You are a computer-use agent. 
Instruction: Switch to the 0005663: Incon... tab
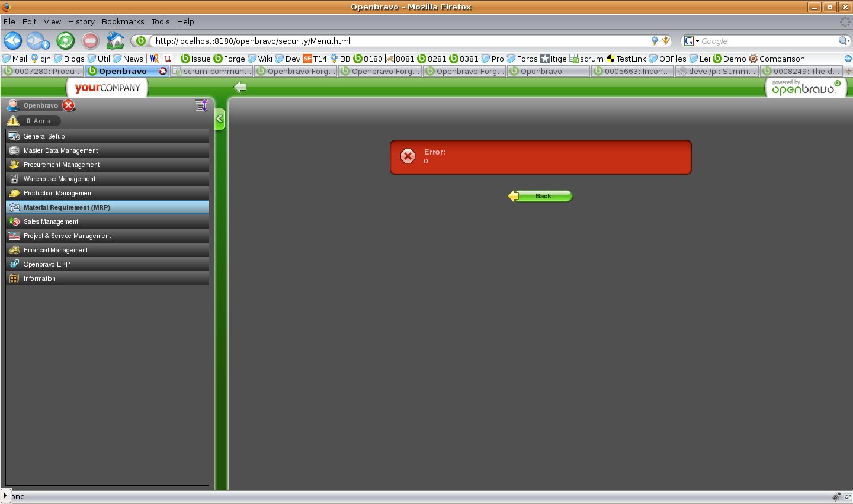coord(633,71)
